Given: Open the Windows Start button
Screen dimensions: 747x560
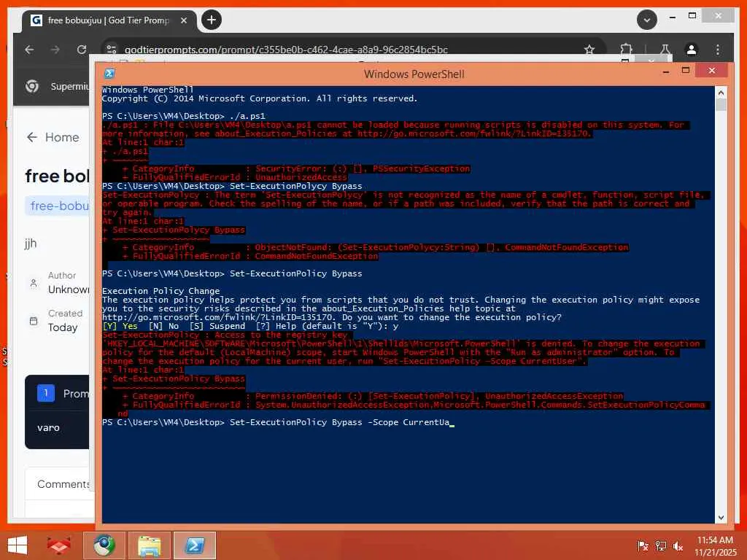Looking at the screenshot, I should click(x=18, y=545).
